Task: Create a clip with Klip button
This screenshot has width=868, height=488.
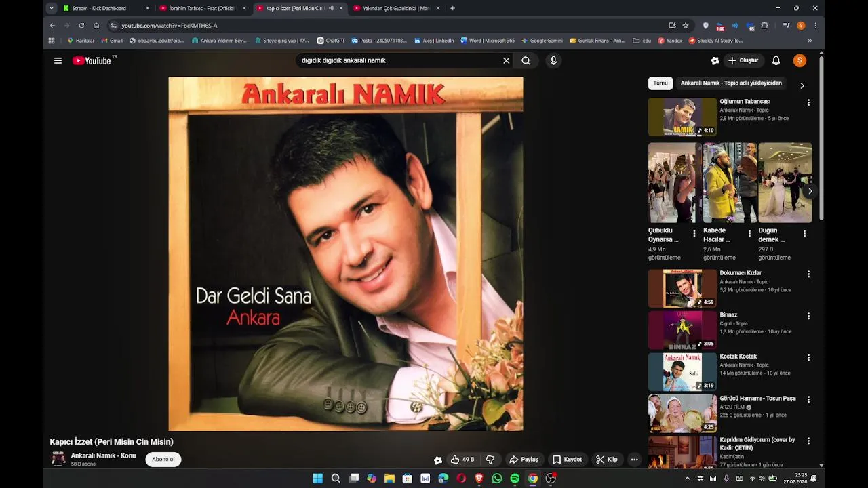Action: click(607, 460)
